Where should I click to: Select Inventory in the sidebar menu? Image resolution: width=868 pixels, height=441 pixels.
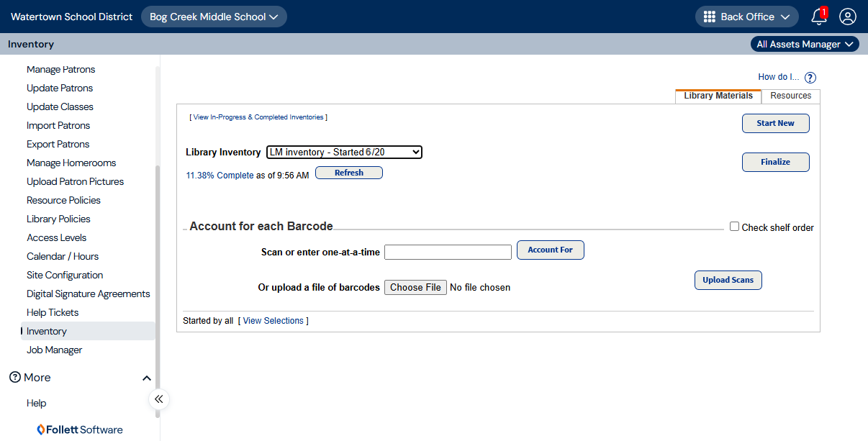point(47,331)
